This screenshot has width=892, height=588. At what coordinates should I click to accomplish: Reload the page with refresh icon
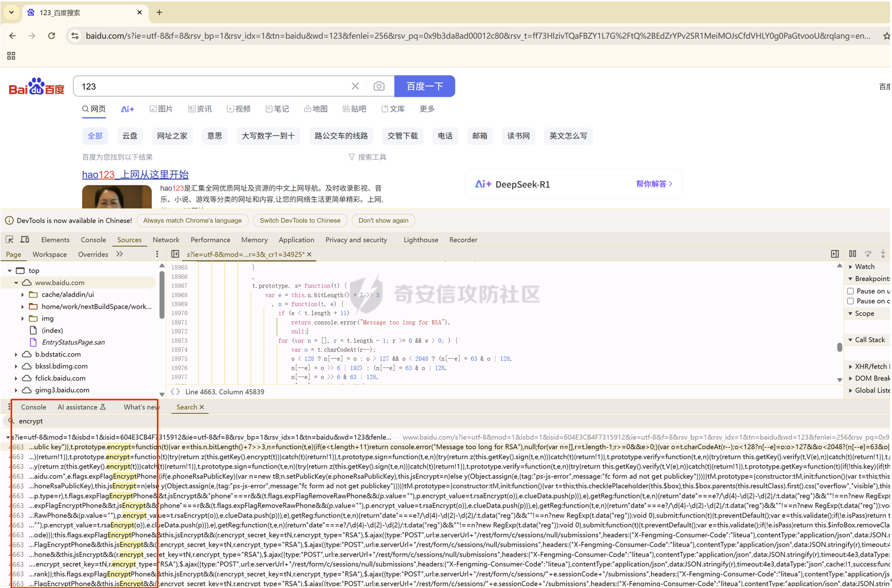52,36
